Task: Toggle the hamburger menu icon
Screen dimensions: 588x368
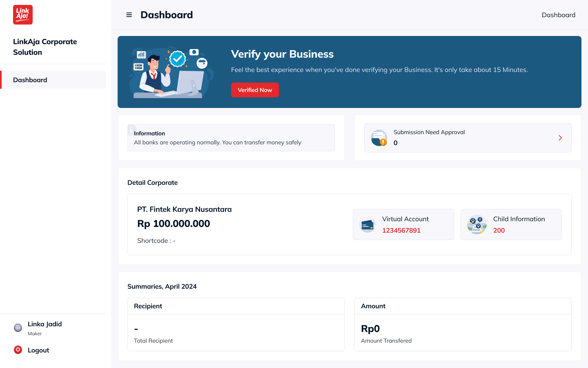Action: click(x=129, y=15)
